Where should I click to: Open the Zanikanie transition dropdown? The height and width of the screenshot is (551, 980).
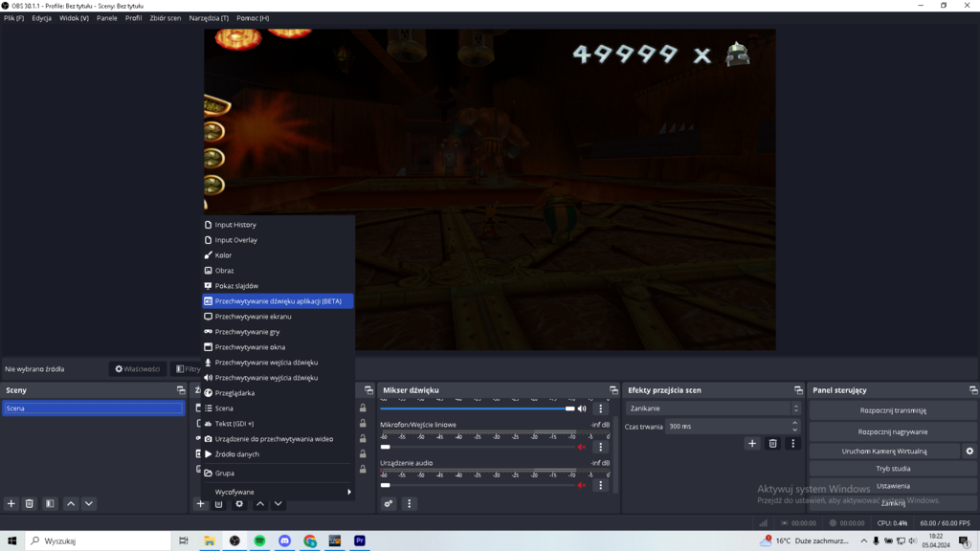pos(713,408)
